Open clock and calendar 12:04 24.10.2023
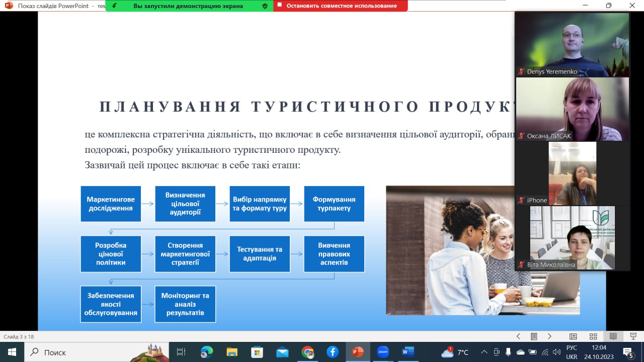 point(599,352)
